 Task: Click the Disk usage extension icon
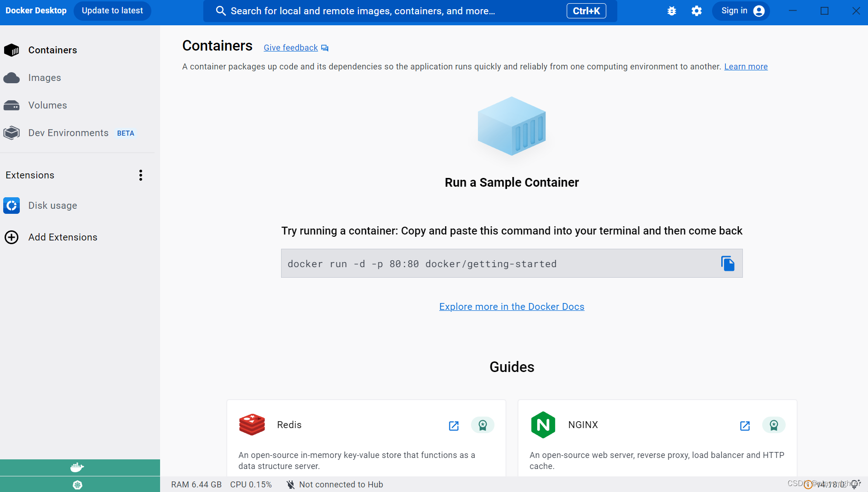click(x=11, y=206)
